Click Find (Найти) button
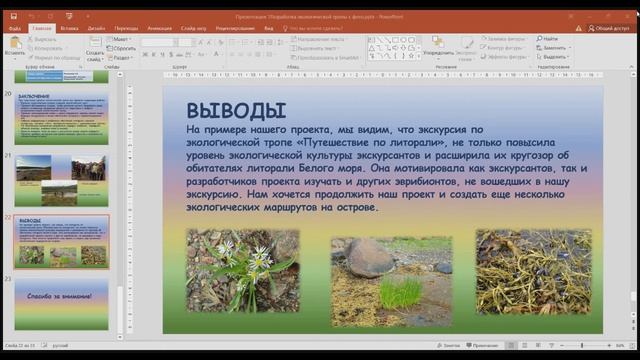This screenshot has height=360, width=640. tap(547, 38)
